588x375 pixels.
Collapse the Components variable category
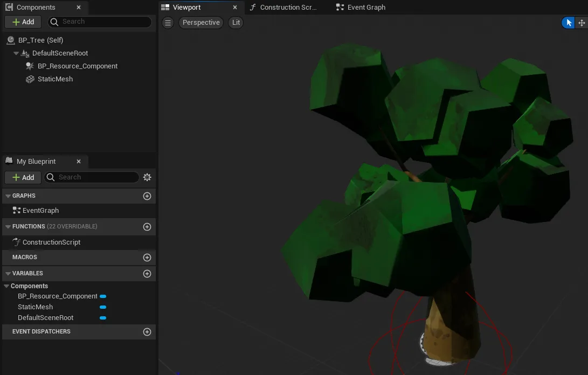click(x=6, y=286)
